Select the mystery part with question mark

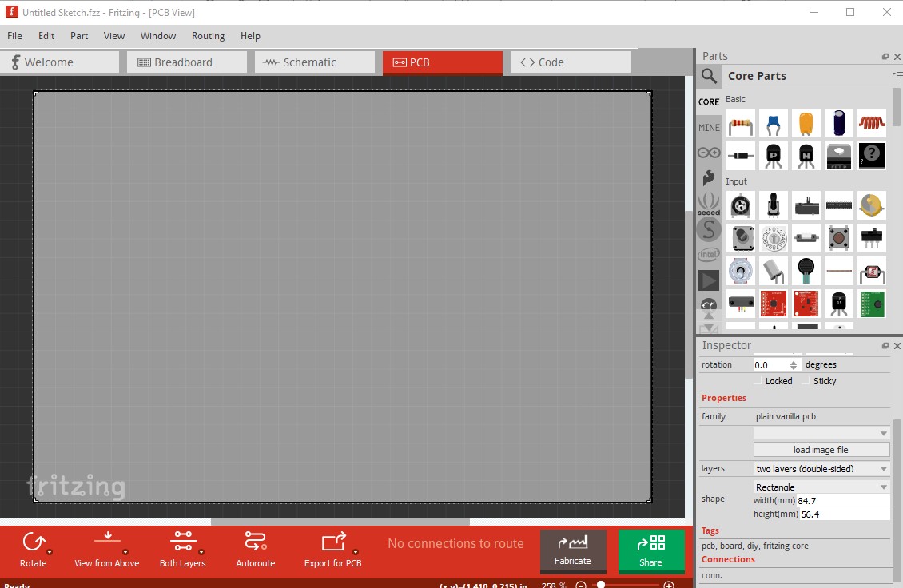point(872,156)
